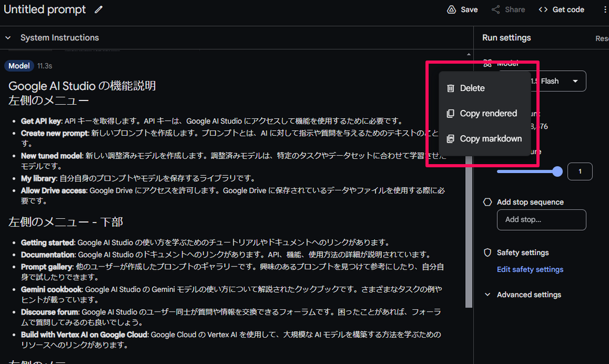Choose Copy rendered from the menu
609x364 pixels.
coord(485,114)
